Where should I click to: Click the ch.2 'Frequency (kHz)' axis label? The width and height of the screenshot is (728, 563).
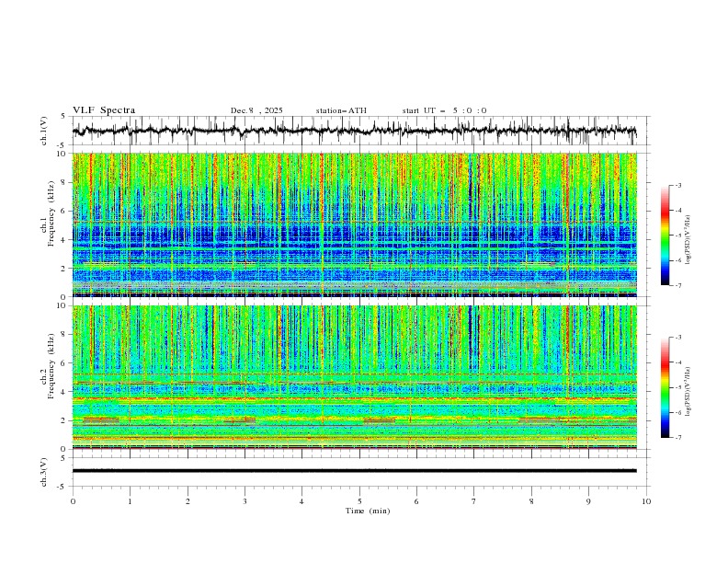click(x=51, y=365)
